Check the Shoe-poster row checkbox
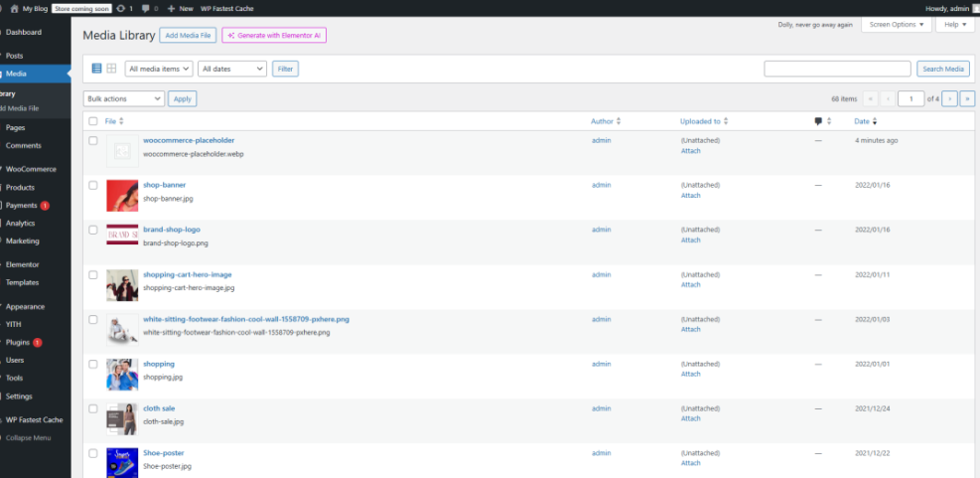This screenshot has height=478, width=980. tap(93, 453)
